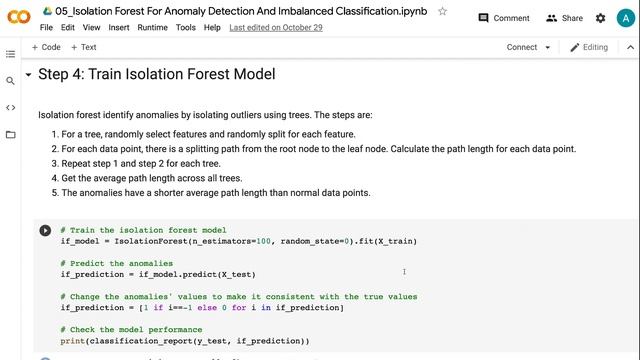Open the Help menu
The image size is (640, 360).
[212, 27]
